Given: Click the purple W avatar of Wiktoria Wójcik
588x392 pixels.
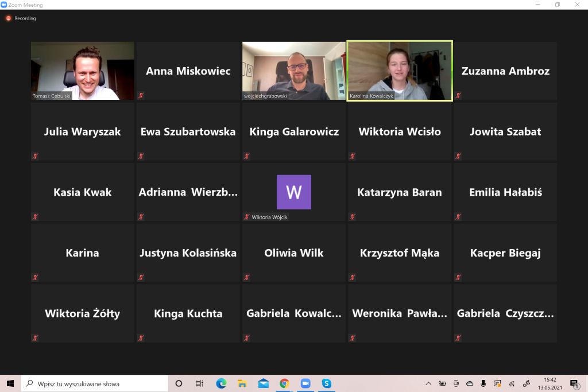Looking at the screenshot, I should click(293, 192).
